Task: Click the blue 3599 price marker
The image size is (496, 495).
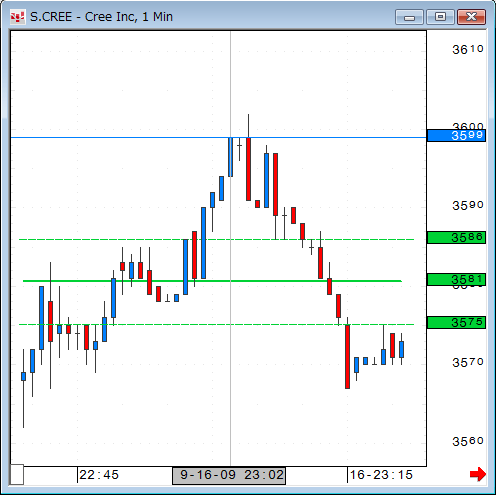Action: [x=456, y=136]
